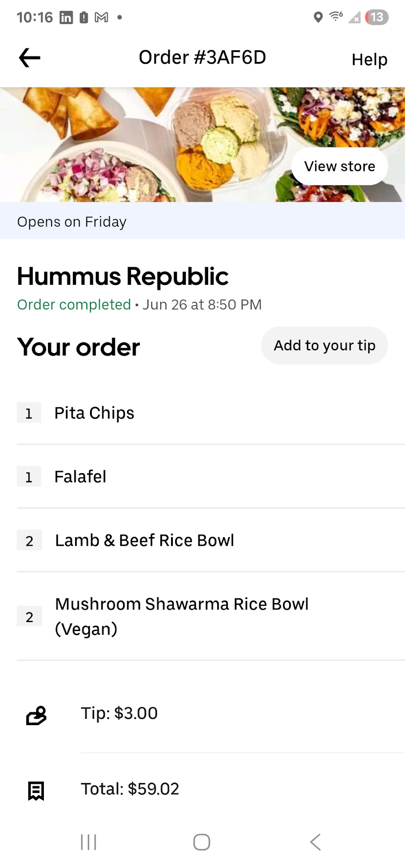Select Lamb & Beef Rice Bowl item

click(144, 540)
